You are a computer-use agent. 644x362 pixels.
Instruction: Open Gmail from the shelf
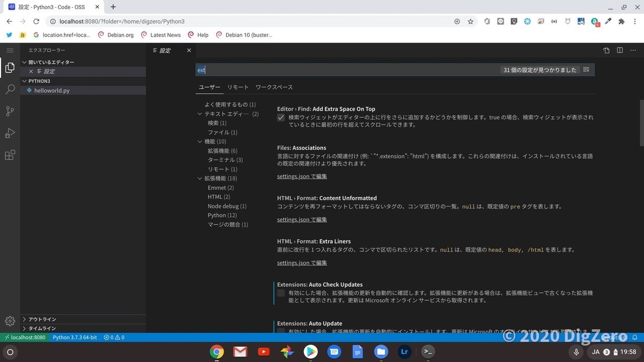coord(240,352)
